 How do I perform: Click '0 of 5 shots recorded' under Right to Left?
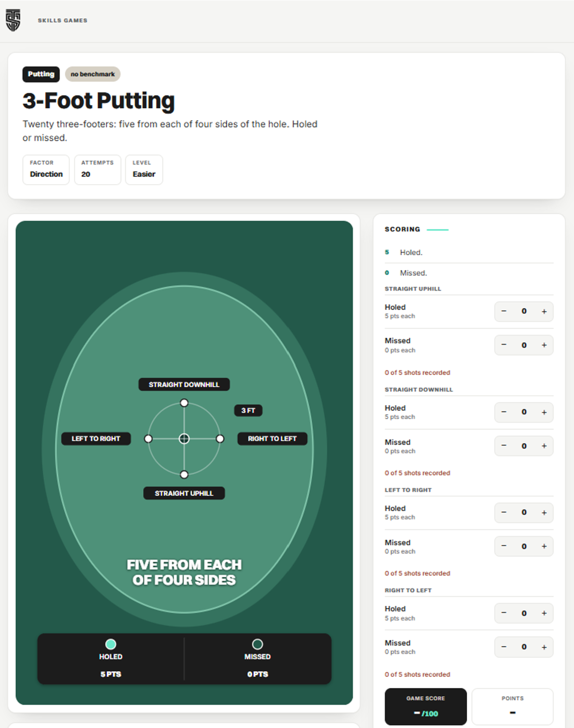pyautogui.click(x=417, y=675)
